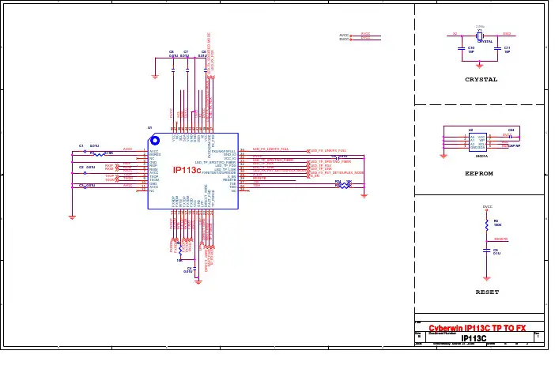
Task: Select the ground symbol at far left bottom
Action: (72, 217)
